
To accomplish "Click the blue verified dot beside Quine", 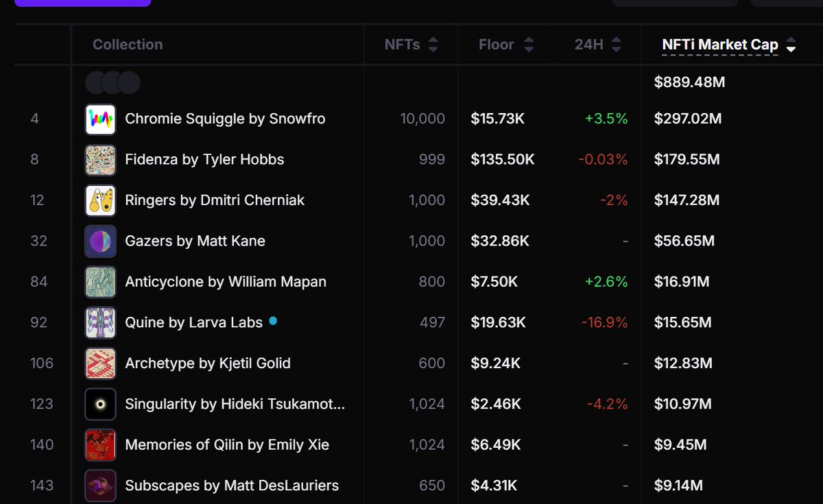I will (273, 320).
